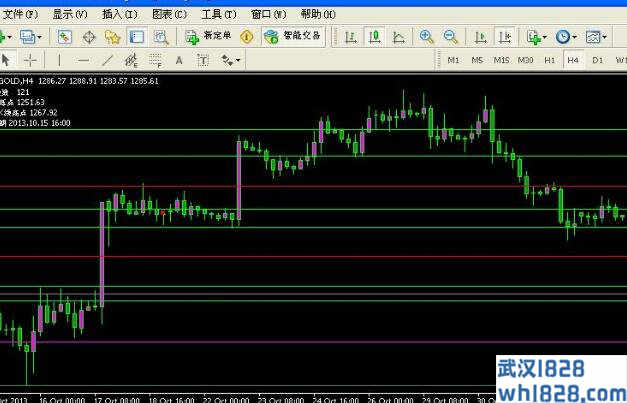Zoom out on the chart
This screenshot has width=627, height=403.
point(451,37)
